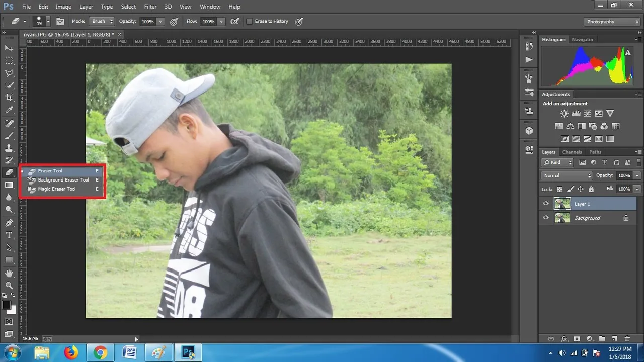Select the Spot Healing Brush tool
The image size is (644, 362).
[9, 124]
